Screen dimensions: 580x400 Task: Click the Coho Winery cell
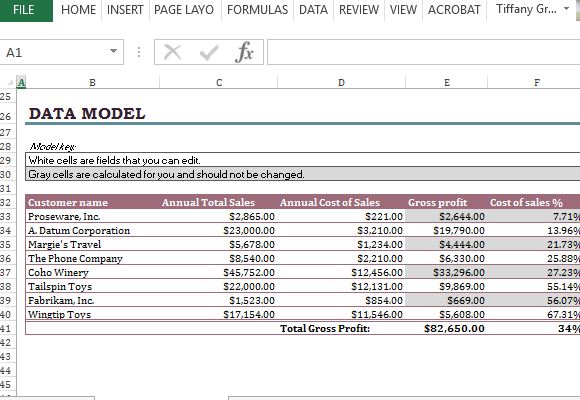click(x=92, y=273)
